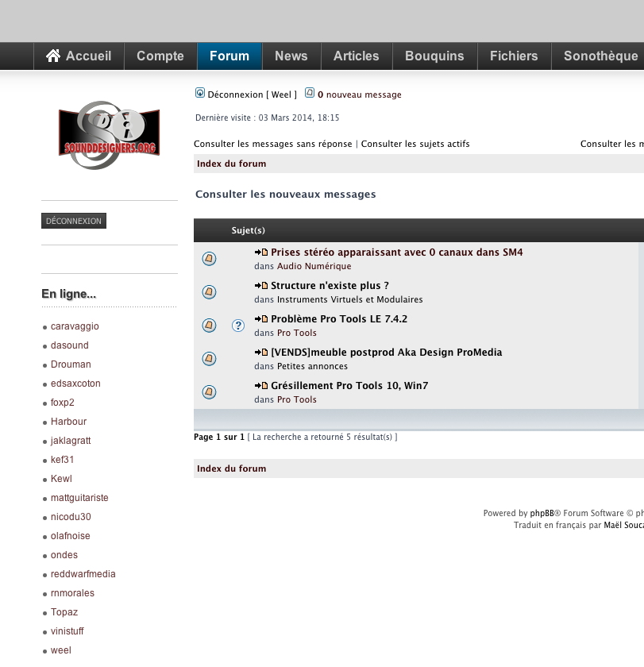
Task: Click the new message icon near '0 nouveau message'
Action: click(x=310, y=93)
